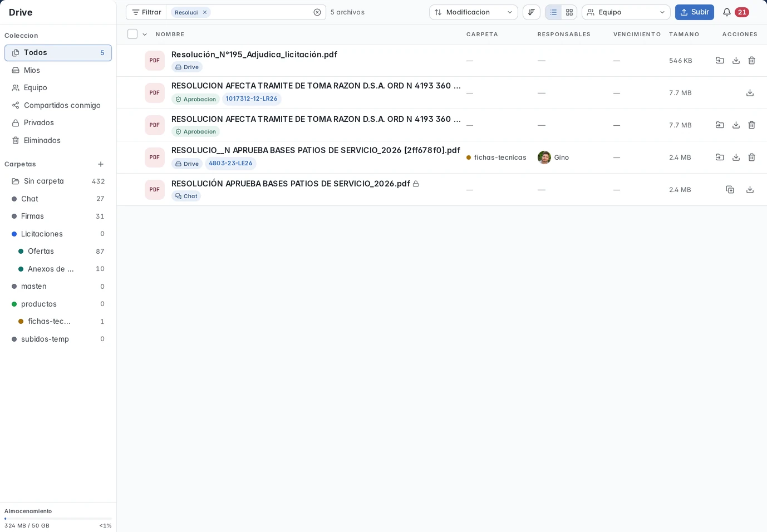
Task: Open the Equipo collection in sidebar
Action: pos(58,87)
